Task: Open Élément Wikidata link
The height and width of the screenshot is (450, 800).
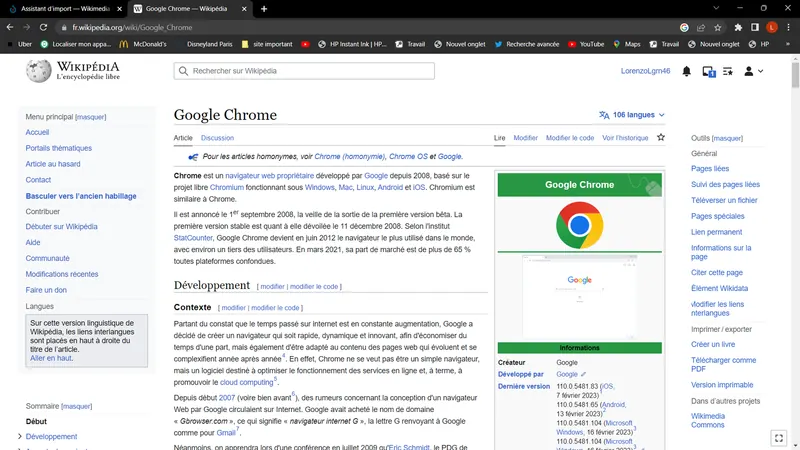Action: (x=719, y=288)
